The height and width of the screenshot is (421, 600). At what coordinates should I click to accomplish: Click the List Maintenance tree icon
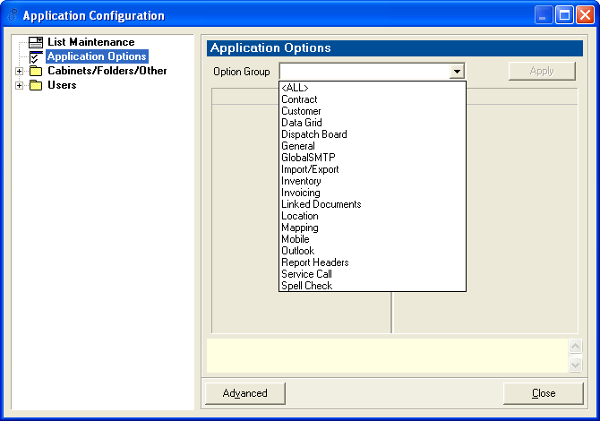click(x=36, y=42)
